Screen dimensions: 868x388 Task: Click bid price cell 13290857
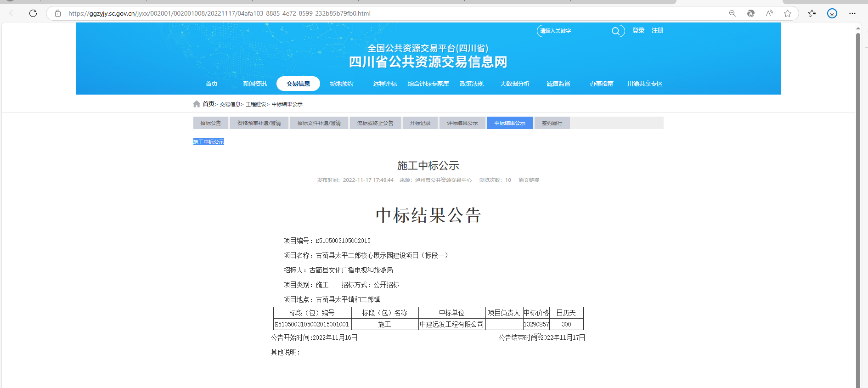[x=536, y=324]
